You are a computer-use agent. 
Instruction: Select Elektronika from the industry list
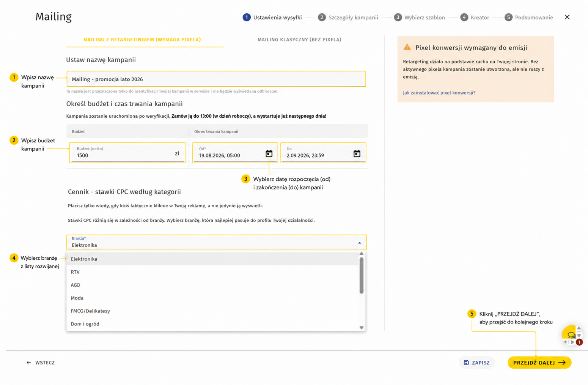point(212,259)
